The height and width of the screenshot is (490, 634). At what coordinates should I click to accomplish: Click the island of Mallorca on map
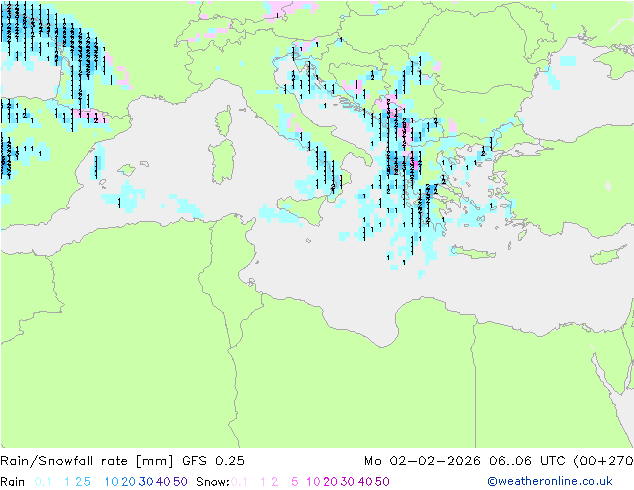[127, 170]
